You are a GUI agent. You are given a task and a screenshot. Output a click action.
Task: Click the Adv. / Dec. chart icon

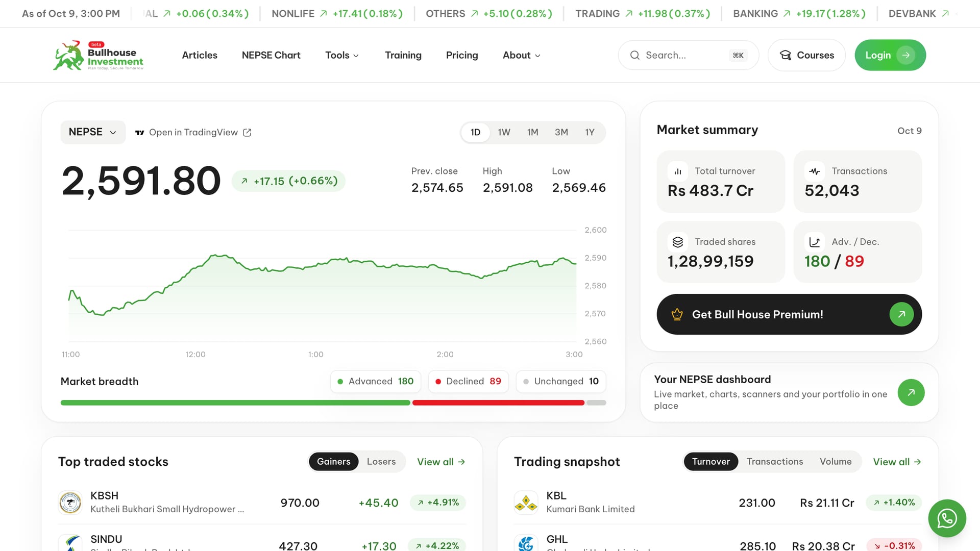pos(815,242)
